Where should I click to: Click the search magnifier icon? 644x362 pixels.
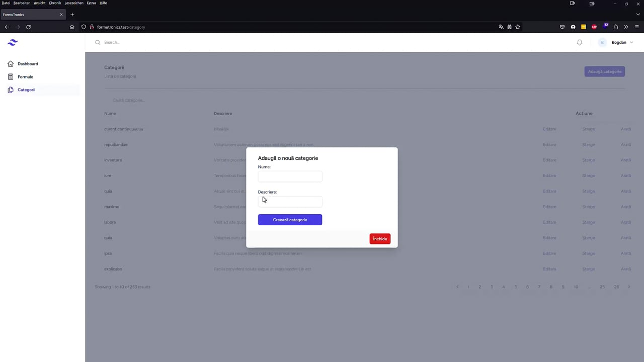point(98,42)
